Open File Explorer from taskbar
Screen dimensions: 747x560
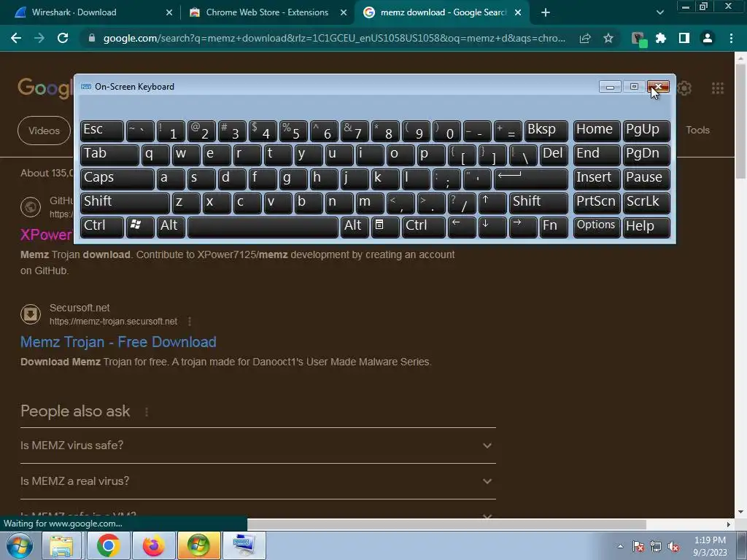click(61, 545)
